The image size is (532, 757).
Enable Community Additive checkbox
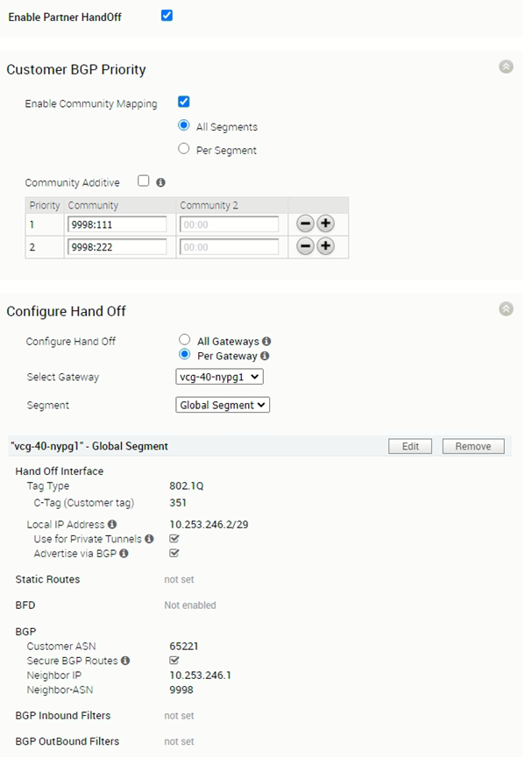(144, 181)
